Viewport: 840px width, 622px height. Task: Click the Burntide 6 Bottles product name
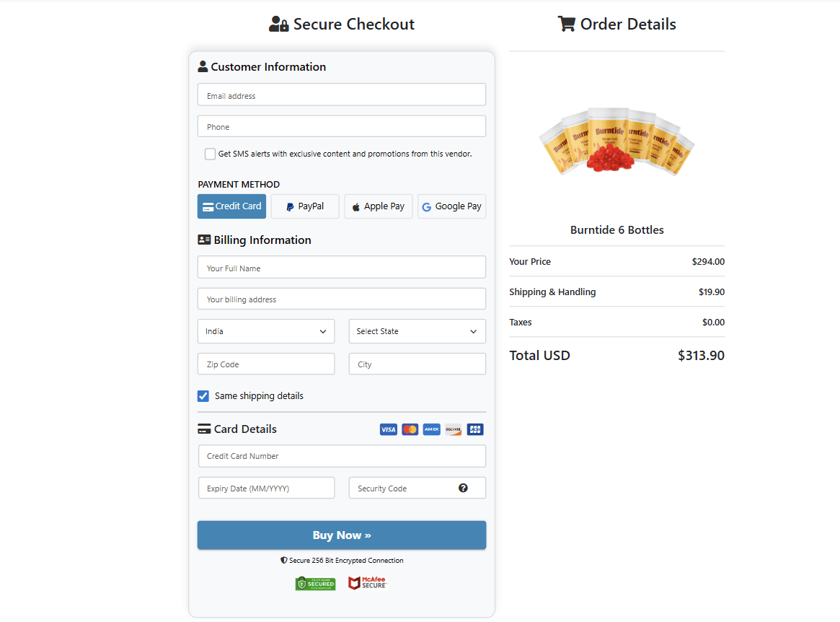pos(616,230)
